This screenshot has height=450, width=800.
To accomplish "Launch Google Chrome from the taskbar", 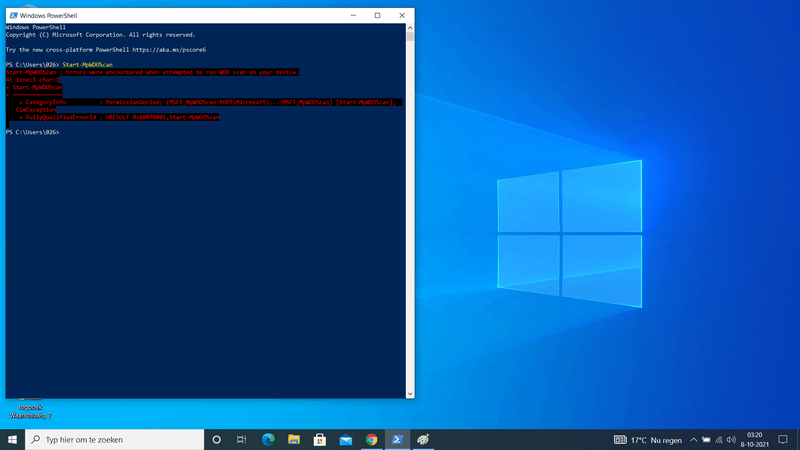I will click(372, 439).
